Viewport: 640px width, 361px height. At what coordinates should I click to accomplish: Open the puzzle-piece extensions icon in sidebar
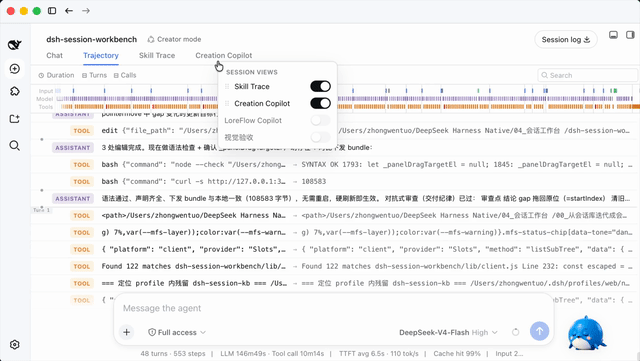tap(15, 91)
